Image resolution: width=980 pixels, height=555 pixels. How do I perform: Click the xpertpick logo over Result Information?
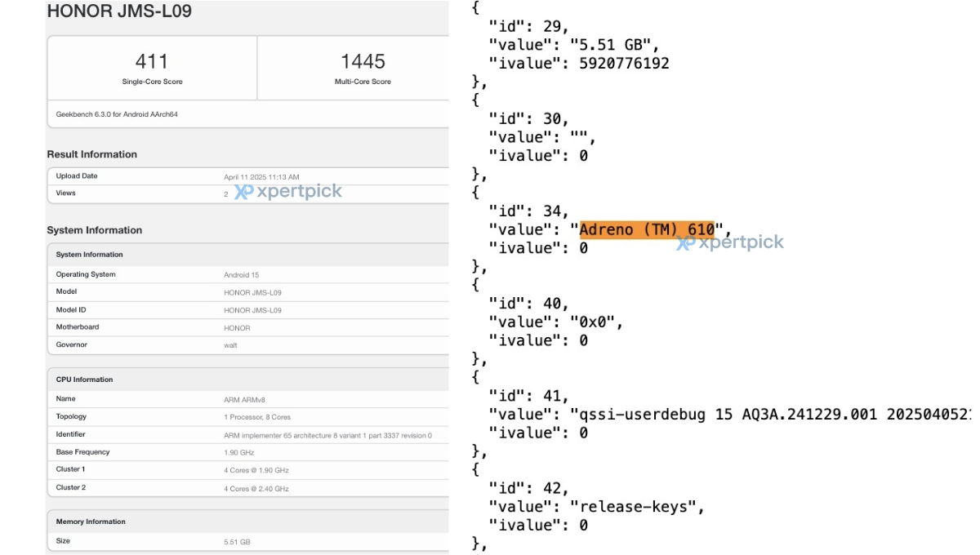pos(288,192)
